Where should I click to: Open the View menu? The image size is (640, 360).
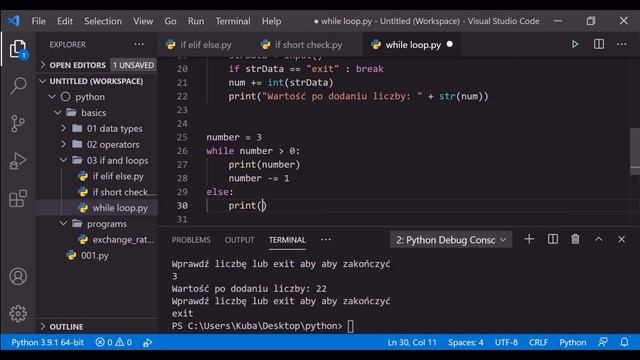(143, 21)
